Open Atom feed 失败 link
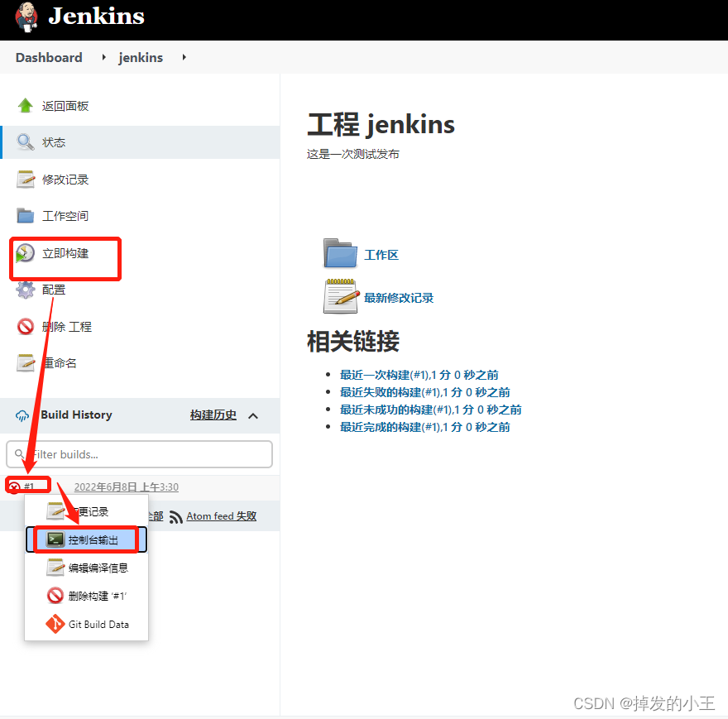Viewport: 728px width, 719px height. click(221, 516)
